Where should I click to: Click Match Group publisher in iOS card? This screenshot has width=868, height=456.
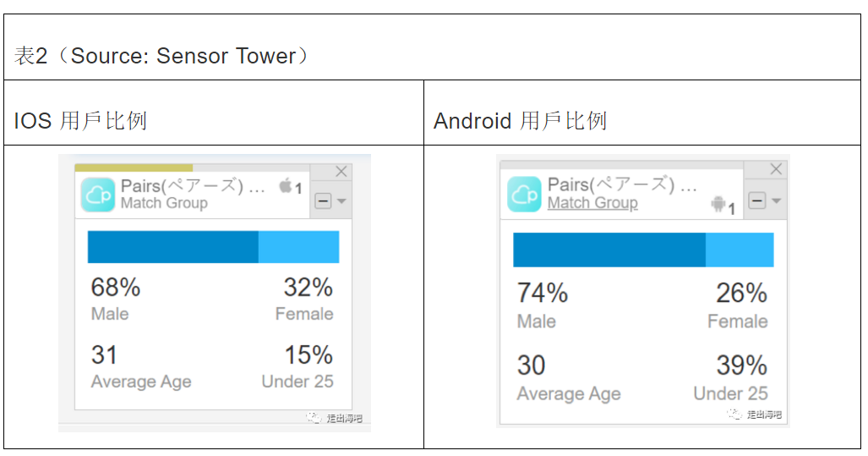(164, 203)
